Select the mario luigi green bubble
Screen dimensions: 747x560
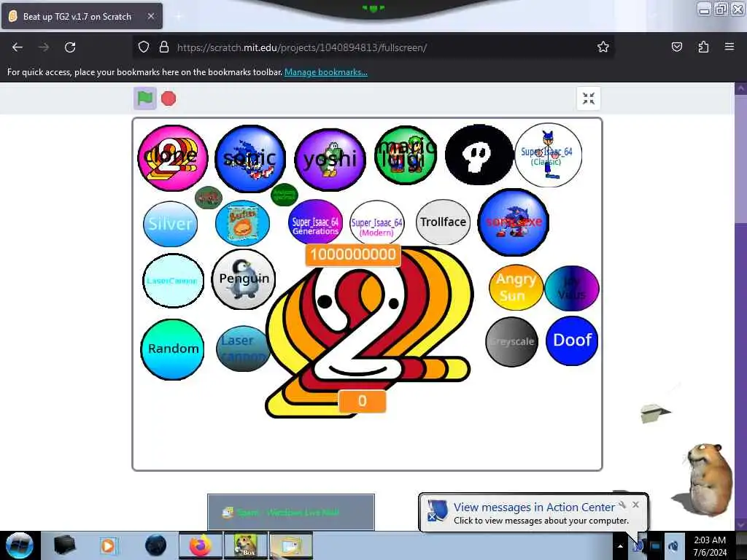click(x=406, y=155)
